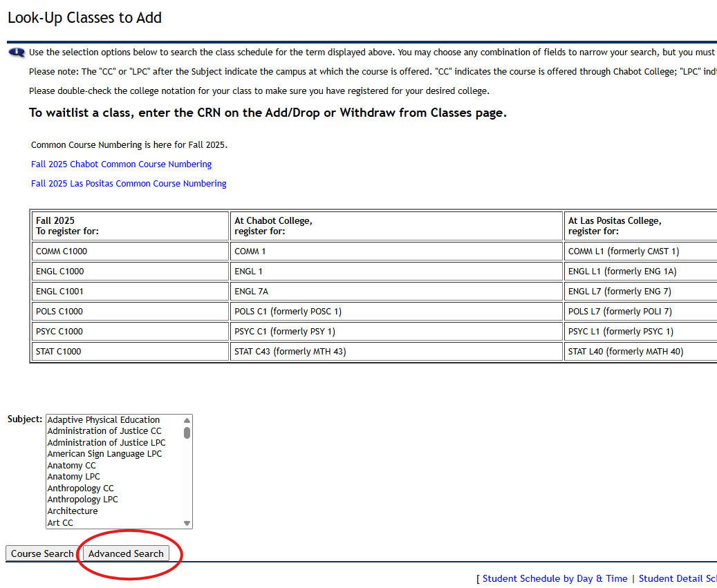This screenshot has width=717, height=588.
Task: Choose Art CC from the Subject list
Action: (x=60, y=523)
